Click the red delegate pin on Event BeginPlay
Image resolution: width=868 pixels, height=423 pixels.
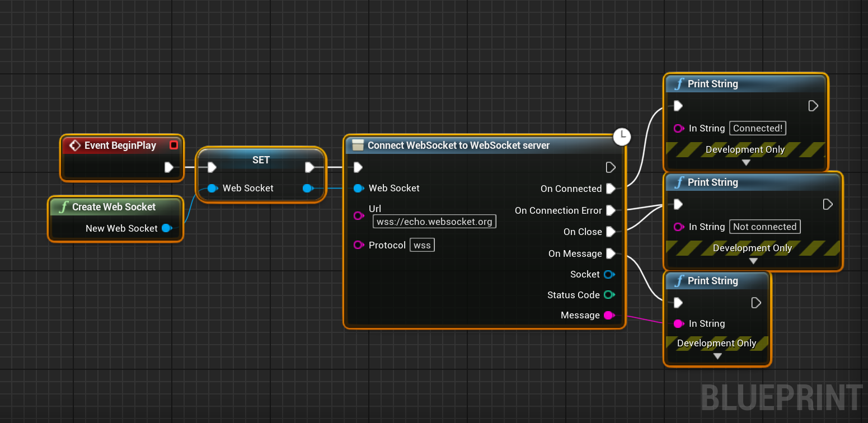coord(173,145)
